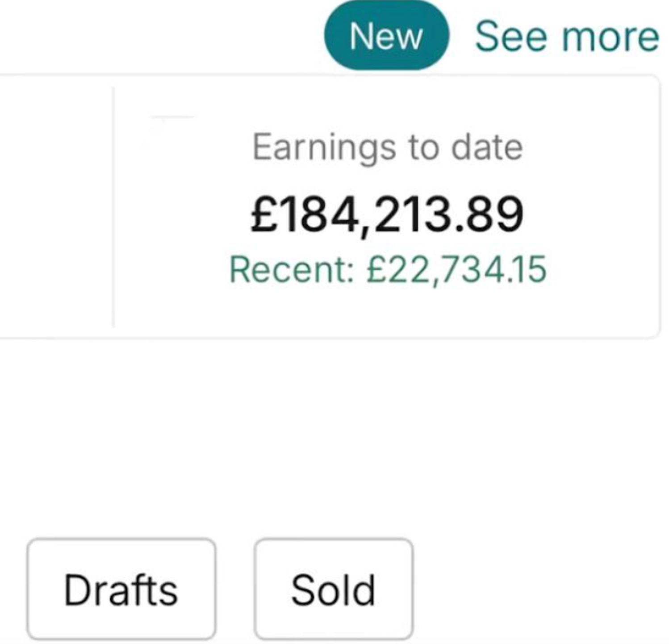Screen dimensions: 669x644
Task: Open the Sold listings button
Action: 333,590
